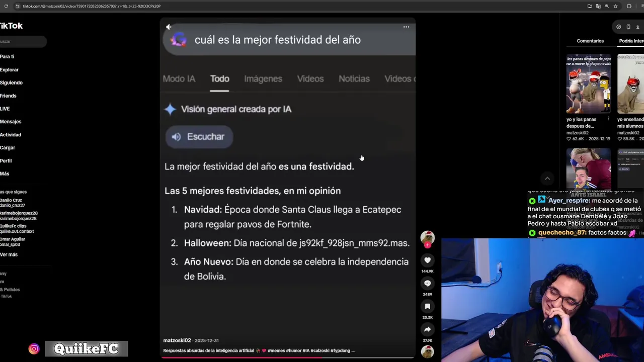This screenshot has width=644, height=362.
Task: Click the 37.9K shares count
Action: click(x=427, y=340)
